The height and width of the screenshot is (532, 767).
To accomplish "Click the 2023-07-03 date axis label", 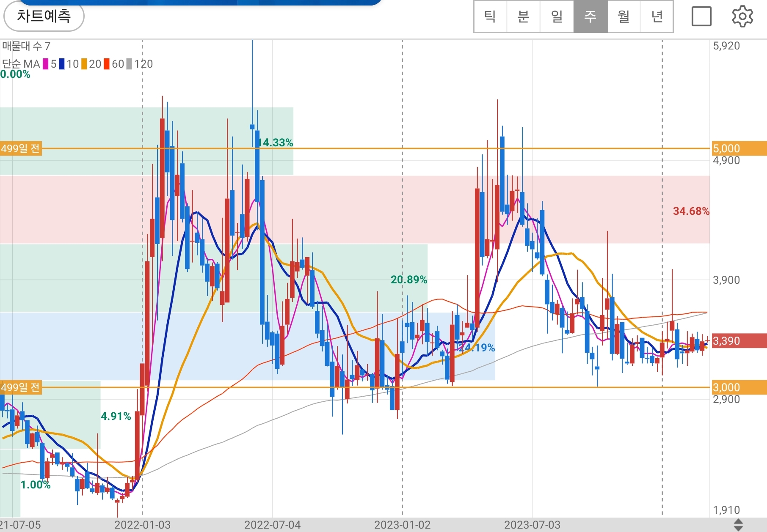I will [532, 525].
